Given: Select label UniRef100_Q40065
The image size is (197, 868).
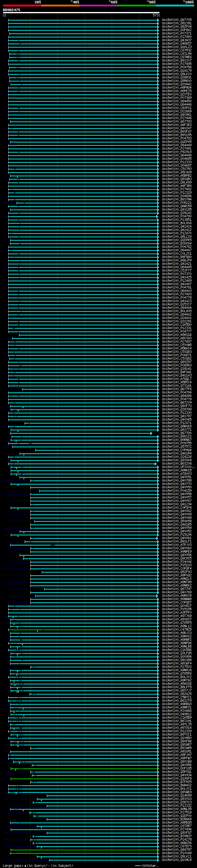Looking at the screenshot, I should [177, 419].
